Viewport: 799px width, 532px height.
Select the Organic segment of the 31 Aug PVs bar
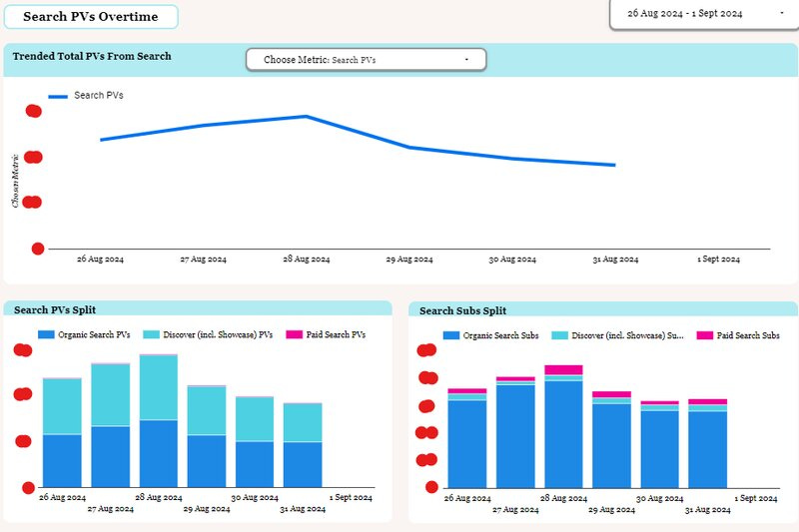pyautogui.click(x=303, y=465)
